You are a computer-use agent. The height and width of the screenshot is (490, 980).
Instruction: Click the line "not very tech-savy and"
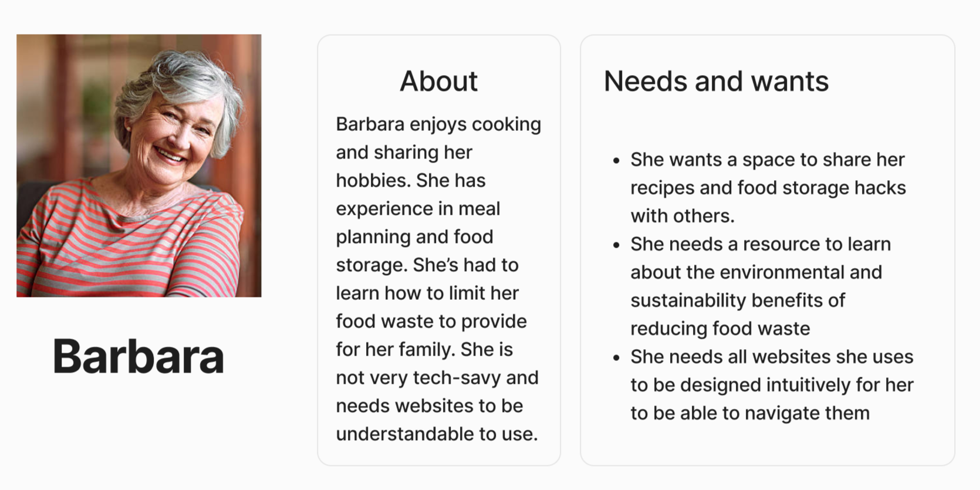point(437,378)
